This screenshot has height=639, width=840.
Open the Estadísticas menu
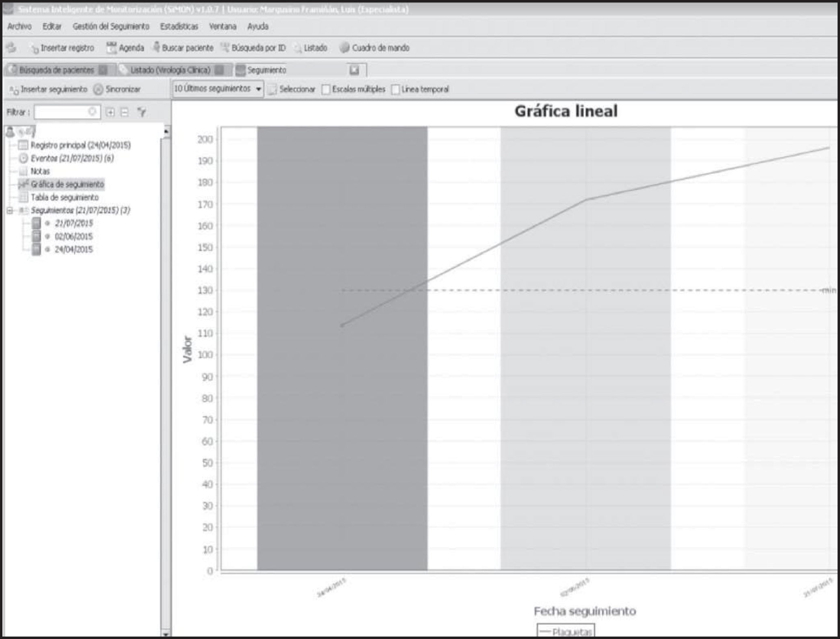[179, 26]
